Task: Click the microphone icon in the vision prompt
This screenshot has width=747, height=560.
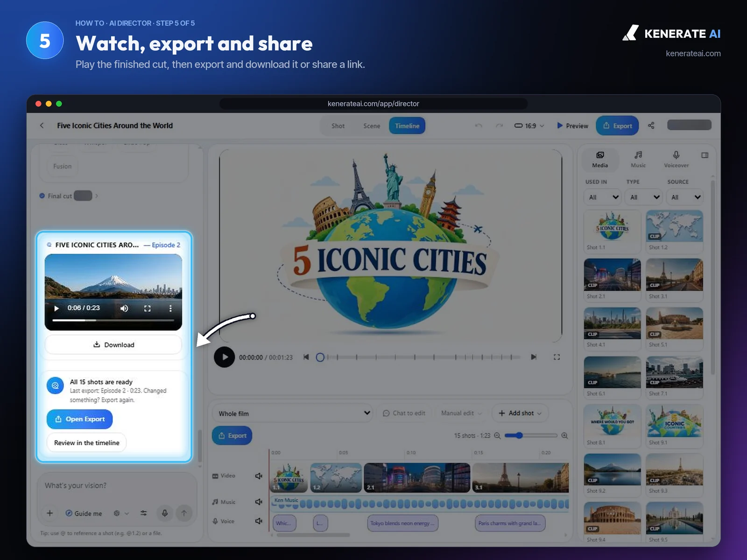Action: tap(165, 513)
